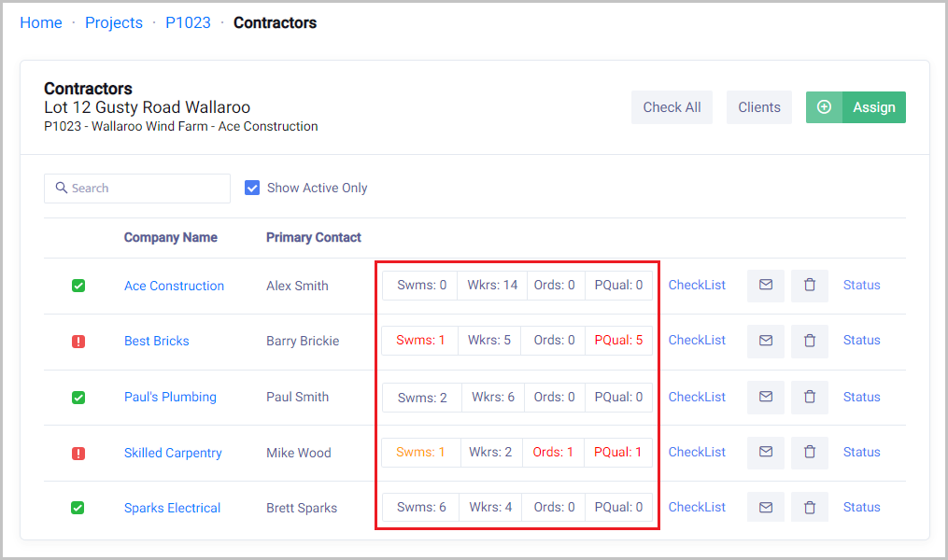Click the trash icon for Sparks Electrical
Screen dimensions: 948x560
click(x=810, y=508)
